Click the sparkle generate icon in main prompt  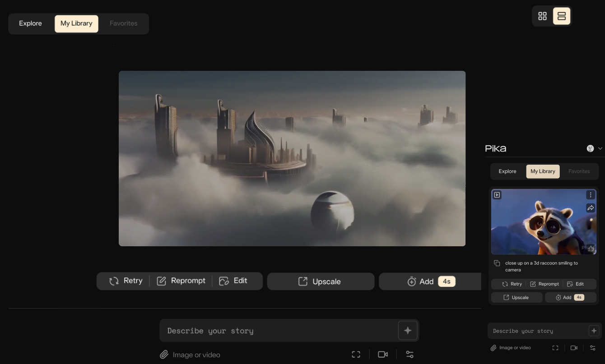(407, 331)
